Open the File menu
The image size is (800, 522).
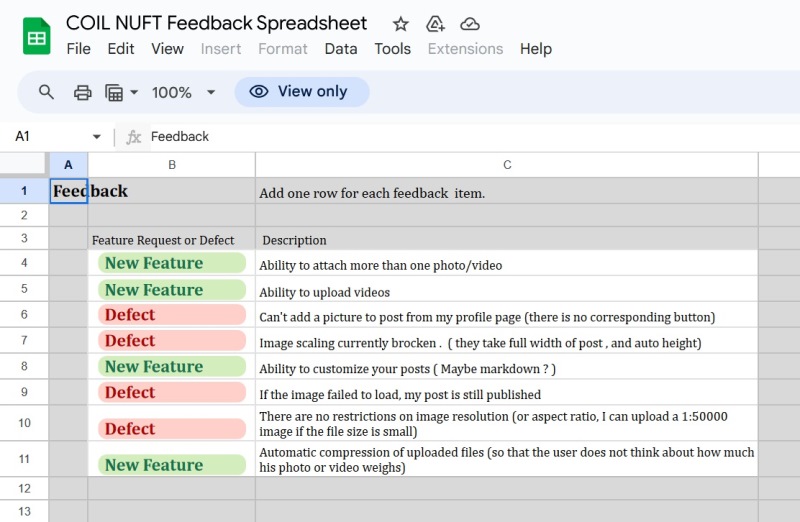tap(78, 48)
